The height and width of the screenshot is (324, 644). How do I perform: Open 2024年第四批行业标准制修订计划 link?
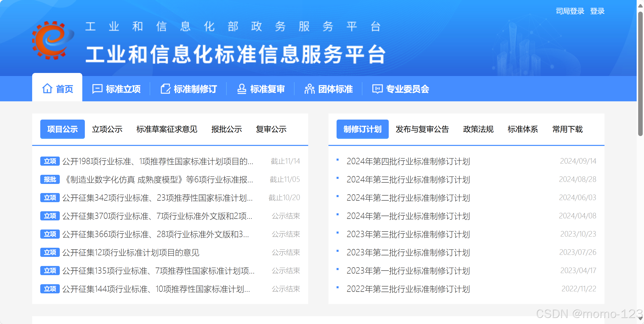pyautogui.click(x=408, y=161)
